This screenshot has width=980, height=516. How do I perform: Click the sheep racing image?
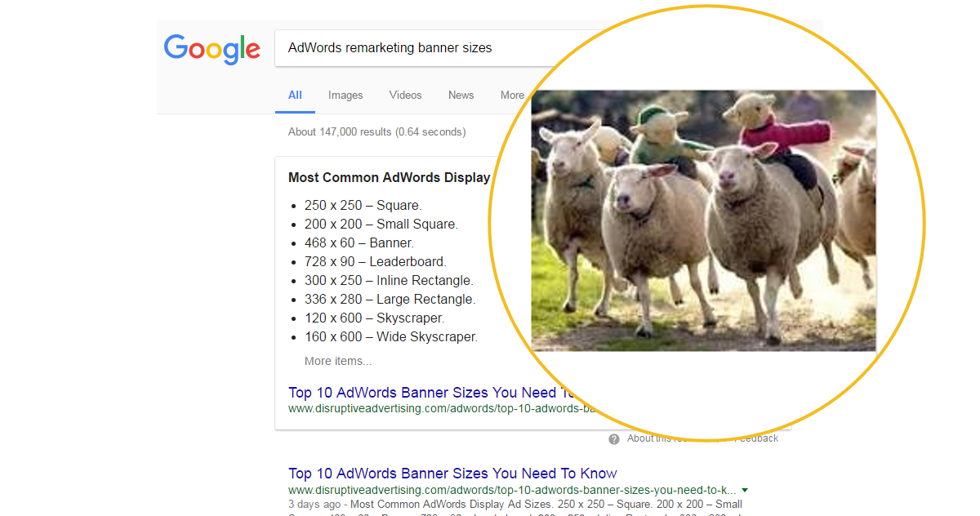pos(703,220)
